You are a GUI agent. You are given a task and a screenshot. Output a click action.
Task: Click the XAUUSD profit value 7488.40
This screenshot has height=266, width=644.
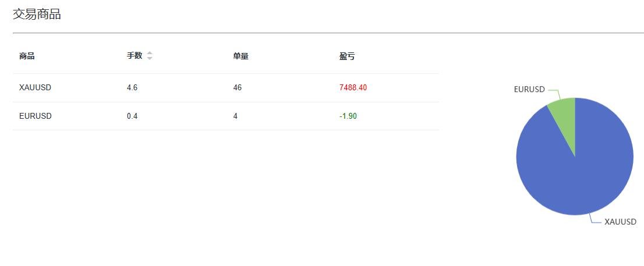coord(353,87)
